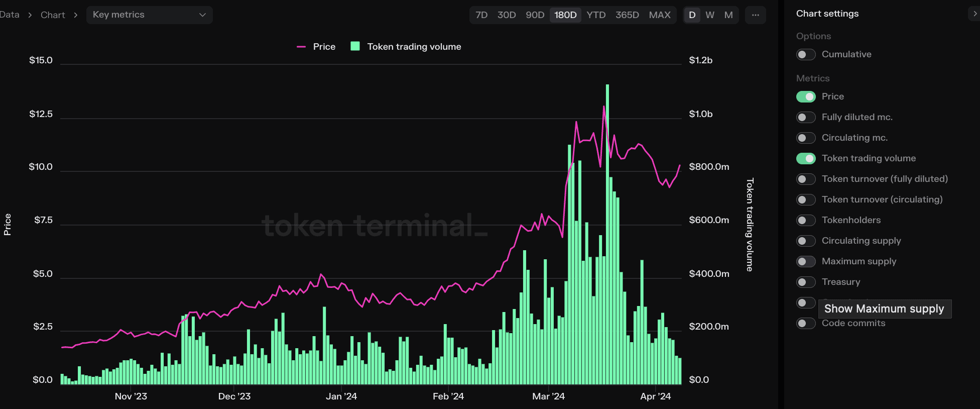Enable Token turnover (circulating) switch
Image resolution: width=980 pixels, height=409 pixels.
(x=806, y=199)
